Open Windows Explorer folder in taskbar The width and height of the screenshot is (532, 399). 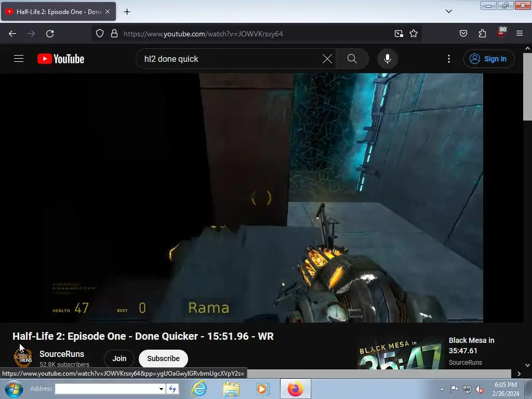(x=231, y=389)
